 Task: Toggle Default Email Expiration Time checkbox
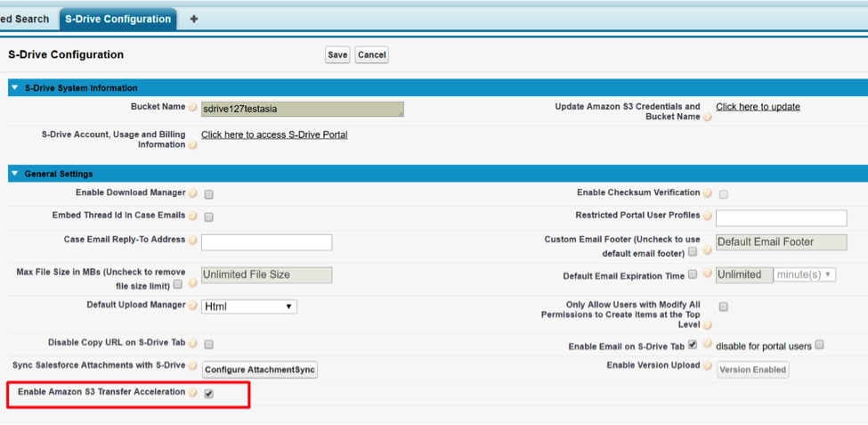[x=693, y=274]
